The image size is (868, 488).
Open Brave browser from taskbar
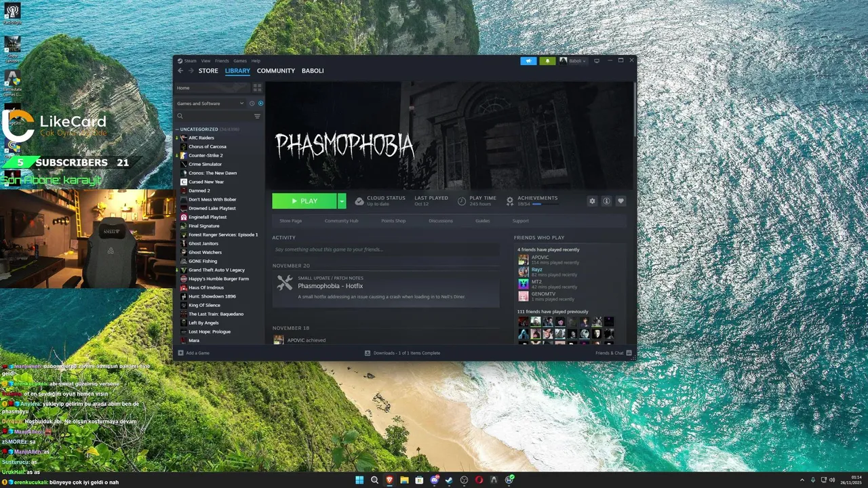(389, 480)
